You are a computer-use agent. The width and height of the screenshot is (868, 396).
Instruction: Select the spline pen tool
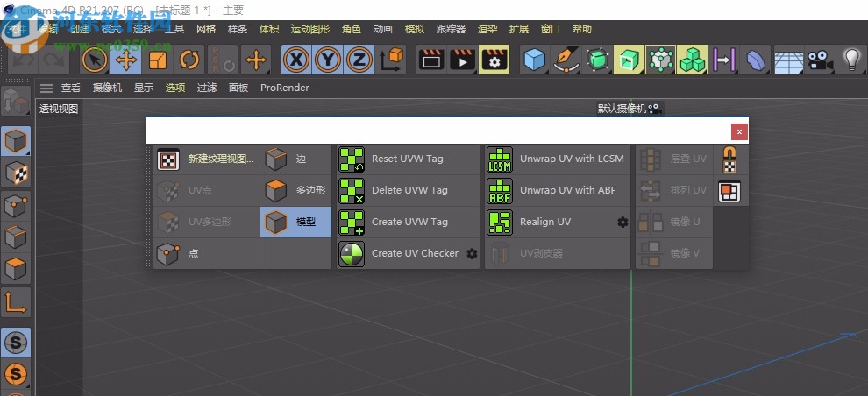point(567,60)
